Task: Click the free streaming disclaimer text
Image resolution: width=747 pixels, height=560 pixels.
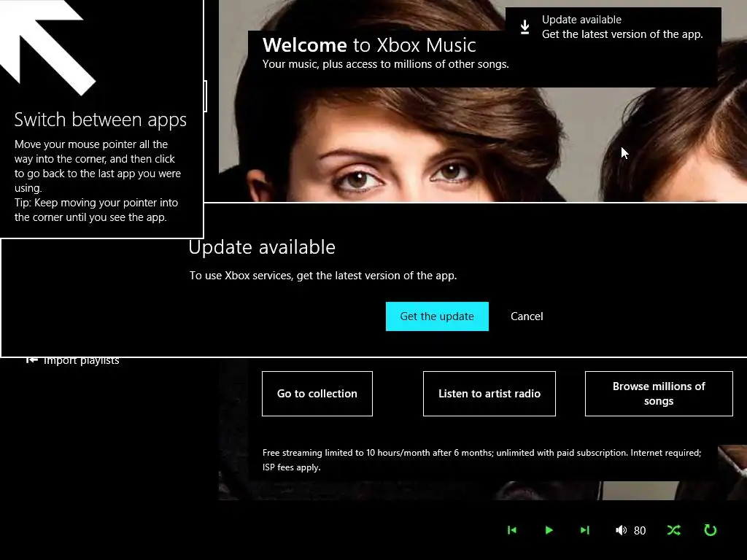Action: point(481,460)
